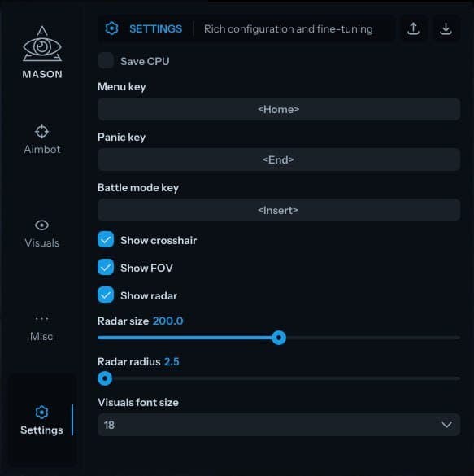Disable the Show radar checkbox
474x476 pixels.
(106, 295)
